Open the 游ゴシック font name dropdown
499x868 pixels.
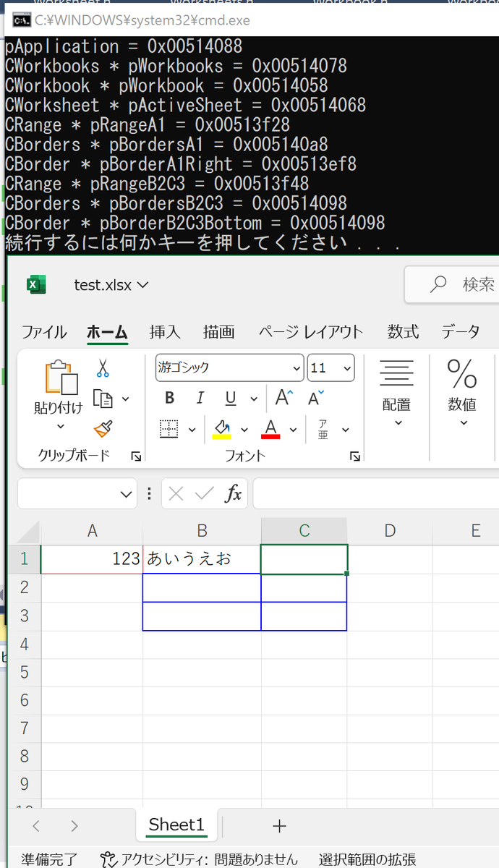pyautogui.click(x=297, y=368)
